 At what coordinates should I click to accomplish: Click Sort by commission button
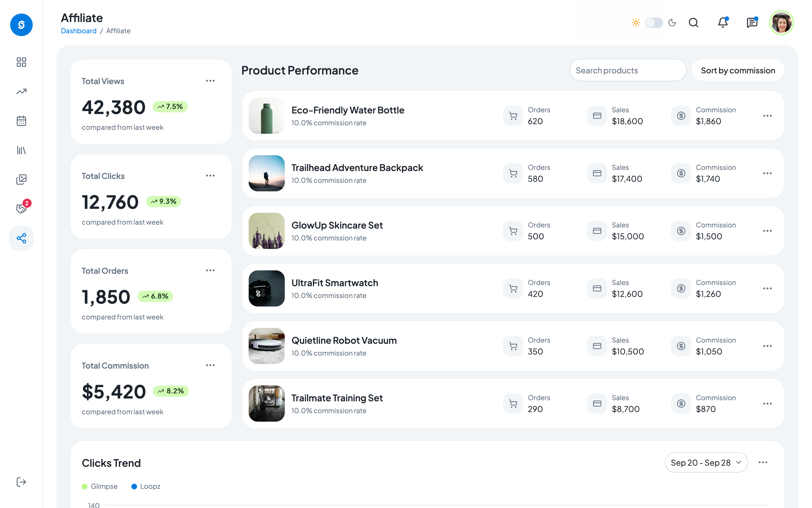(x=738, y=70)
